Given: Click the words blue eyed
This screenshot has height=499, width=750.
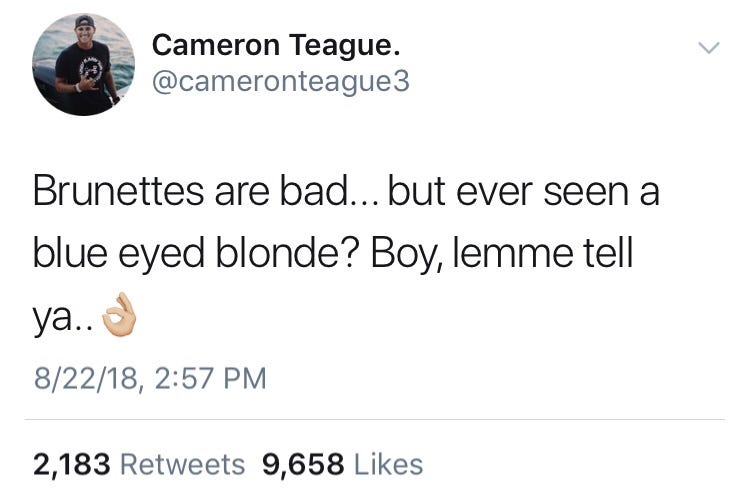Looking at the screenshot, I should (119, 255).
